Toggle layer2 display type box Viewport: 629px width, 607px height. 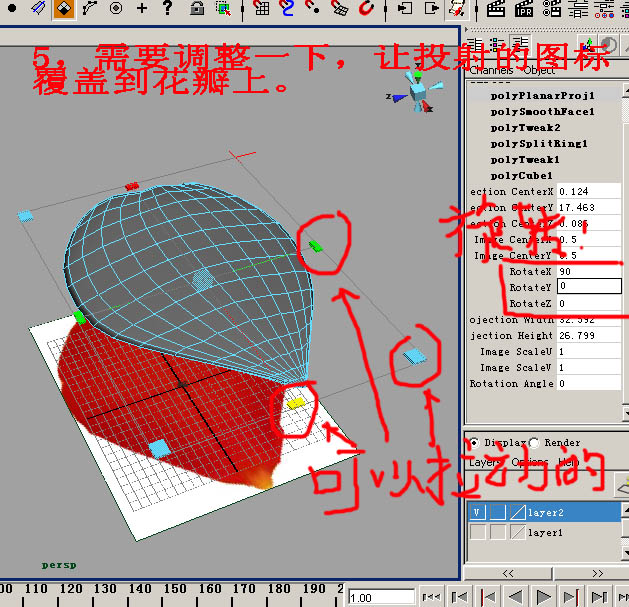(x=498, y=512)
